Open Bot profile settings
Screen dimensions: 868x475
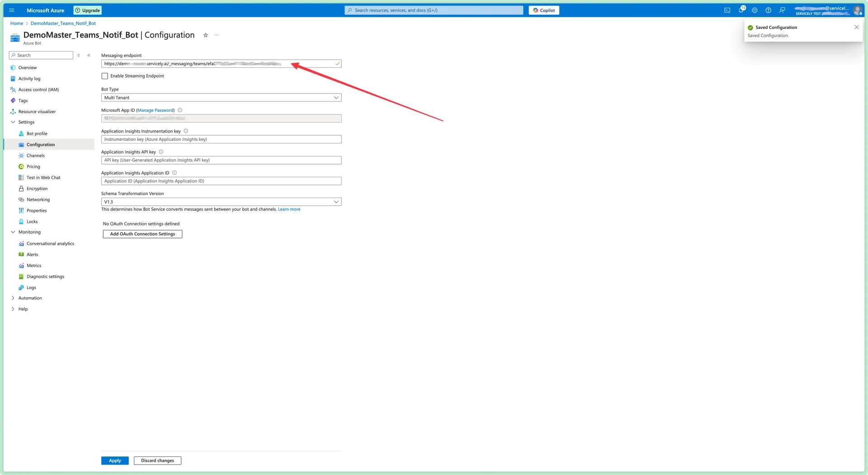pyautogui.click(x=37, y=133)
